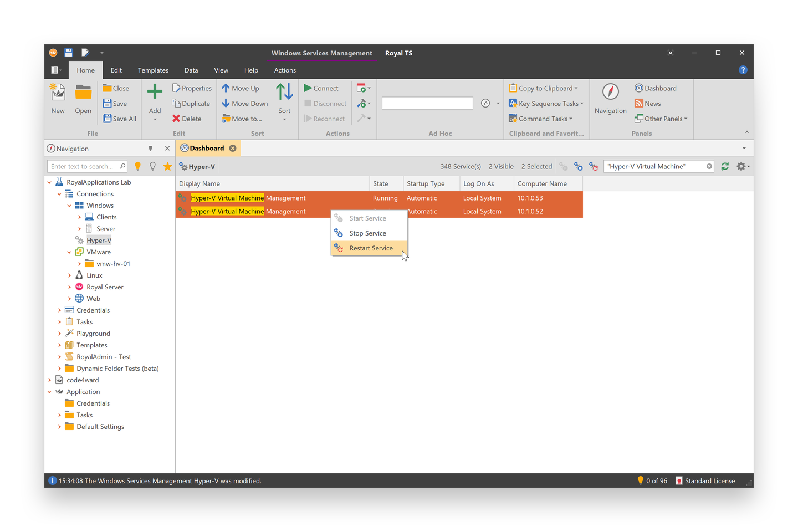Collapse the Windows connections node

pyautogui.click(x=69, y=205)
